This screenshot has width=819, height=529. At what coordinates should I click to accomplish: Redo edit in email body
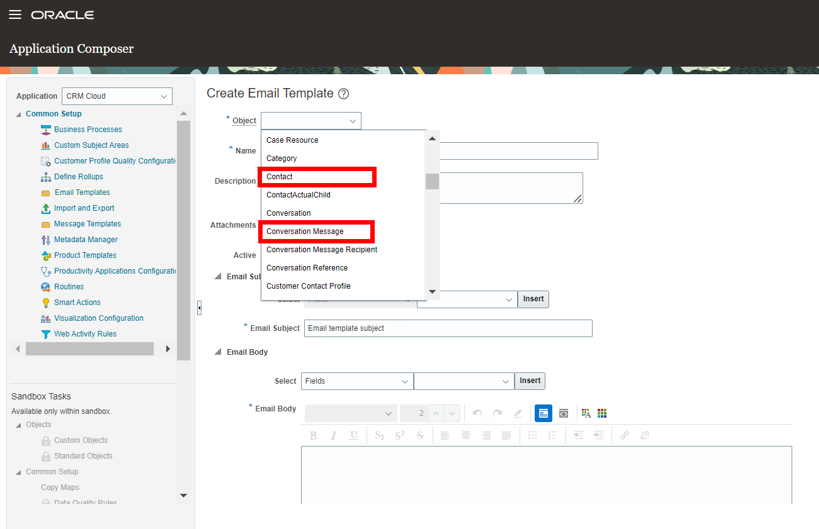tap(497, 413)
